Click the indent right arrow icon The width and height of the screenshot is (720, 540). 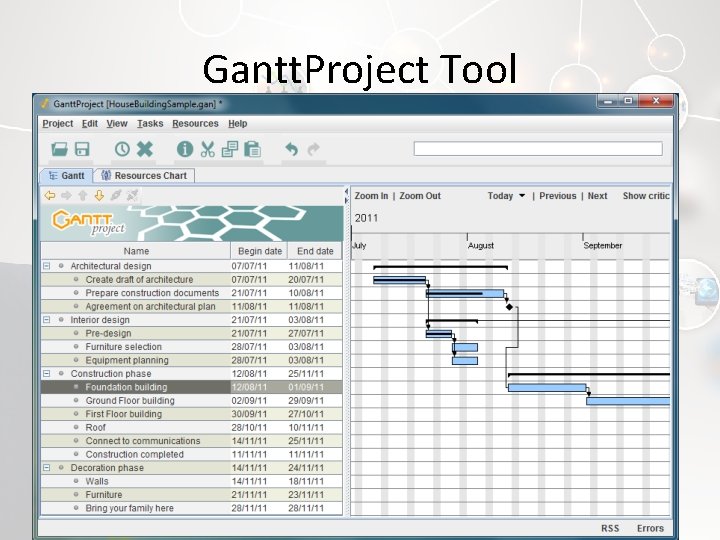tap(66, 196)
